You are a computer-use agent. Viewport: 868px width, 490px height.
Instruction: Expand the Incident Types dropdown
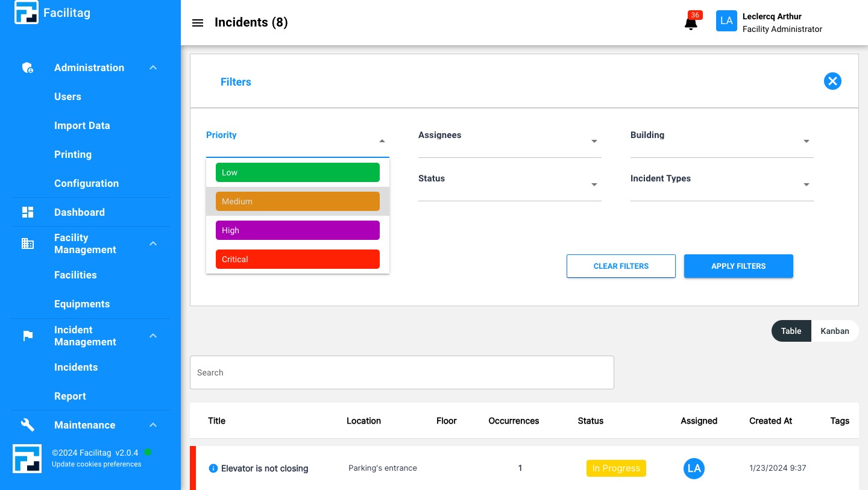point(722,184)
